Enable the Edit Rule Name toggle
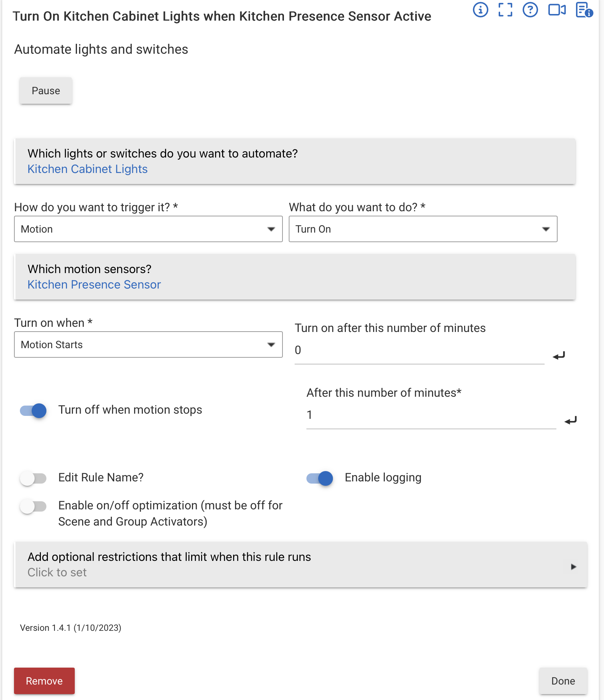604x700 pixels. pyautogui.click(x=34, y=478)
